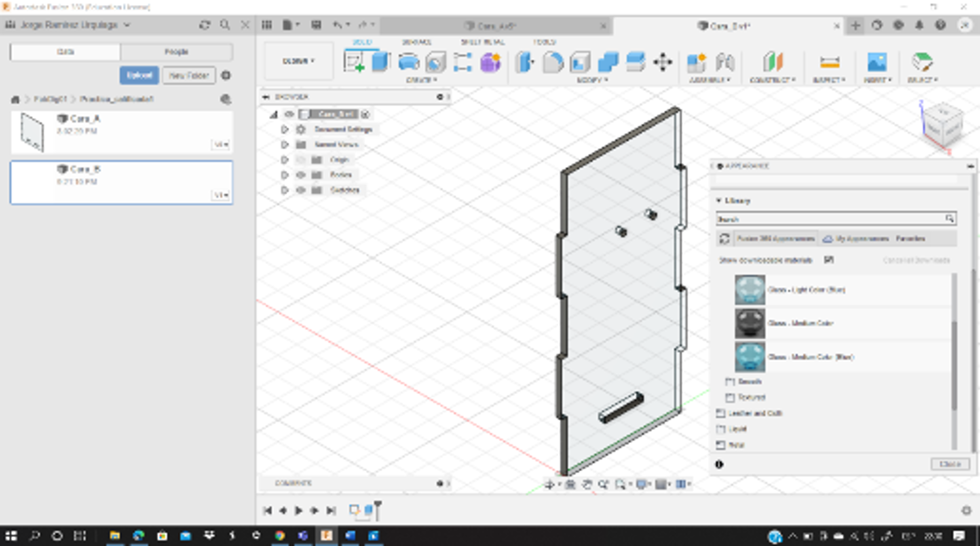The height and width of the screenshot is (546, 980).
Task: Toggle visibility of Bodies folder
Action: pyautogui.click(x=301, y=174)
